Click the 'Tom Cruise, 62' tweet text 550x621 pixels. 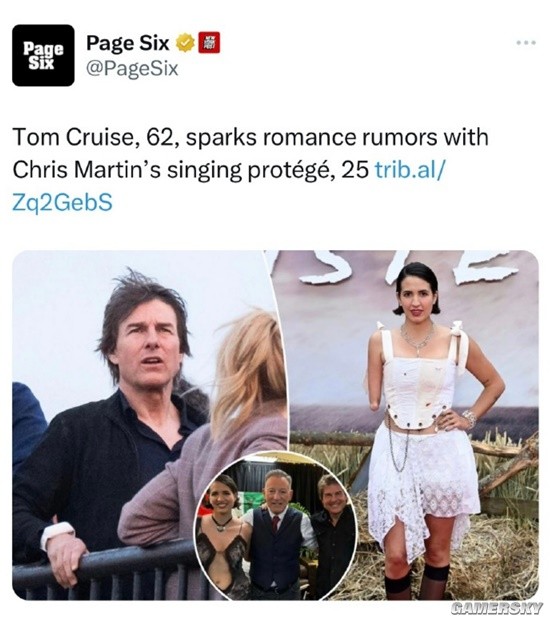(x=95, y=137)
